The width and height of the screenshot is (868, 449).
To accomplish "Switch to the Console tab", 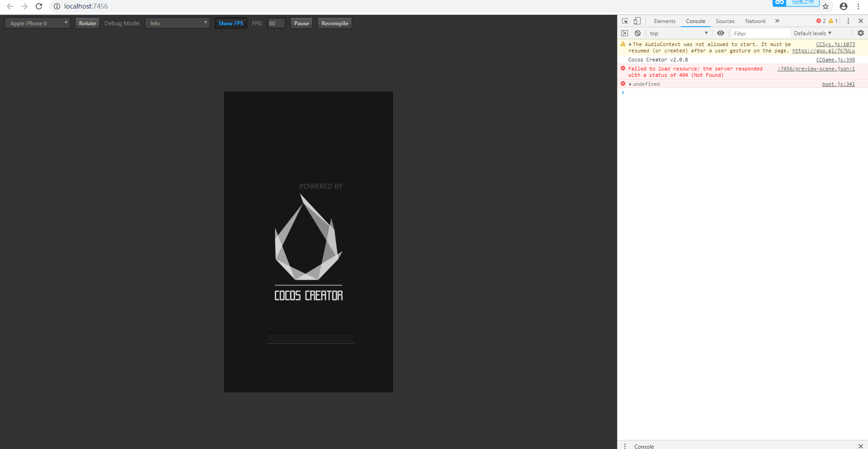I will (695, 21).
